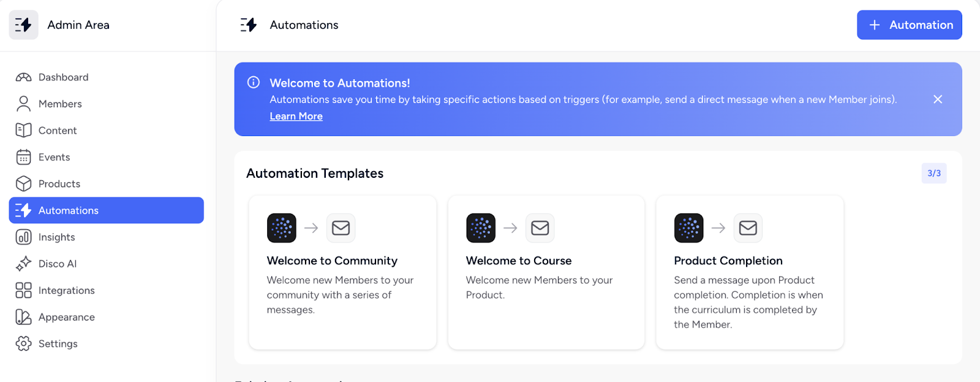Image resolution: width=980 pixels, height=382 pixels.
Task: Click the Dashboard gauge icon
Action: click(23, 77)
